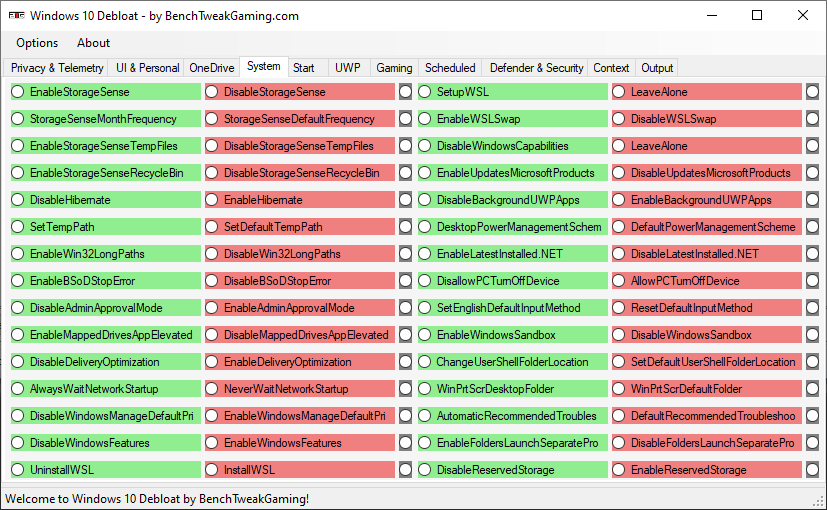Select AlwaysWaitNetworkStartup option
The image size is (827, 510).
pyautogui.click(x=105, y=389)
